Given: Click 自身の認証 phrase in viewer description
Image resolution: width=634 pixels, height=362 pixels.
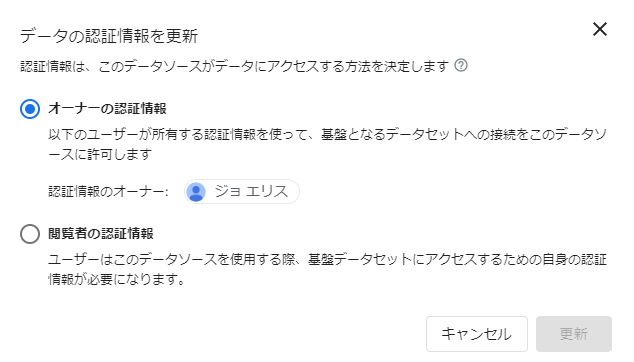Looking at the screenshot, I should coord(574,259).
